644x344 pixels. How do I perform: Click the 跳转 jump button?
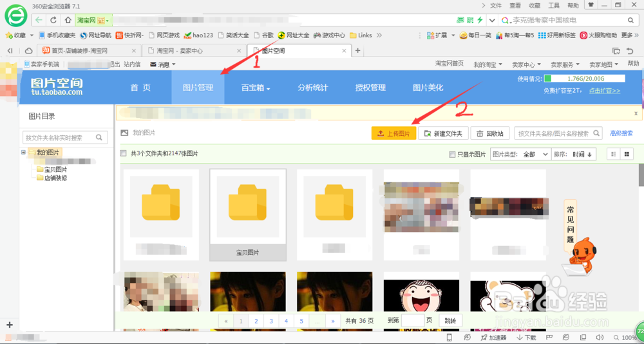[451, 320]
